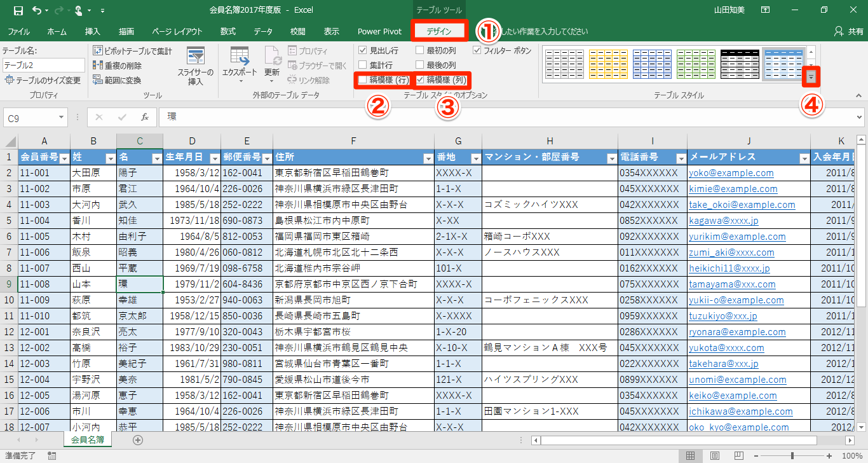868x463 pixels.
Task: Click the fx insert function icon
Action: [145, 117]
